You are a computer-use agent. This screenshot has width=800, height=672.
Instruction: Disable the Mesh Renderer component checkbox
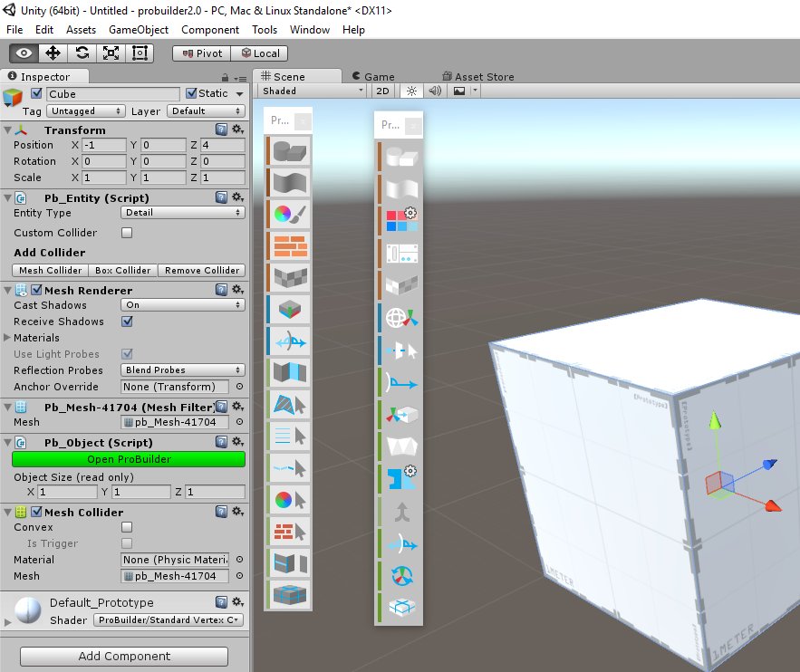(x=36, y=290)
